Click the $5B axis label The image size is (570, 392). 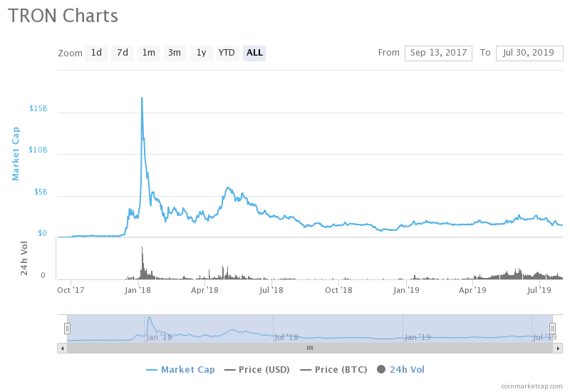point(41,192)
